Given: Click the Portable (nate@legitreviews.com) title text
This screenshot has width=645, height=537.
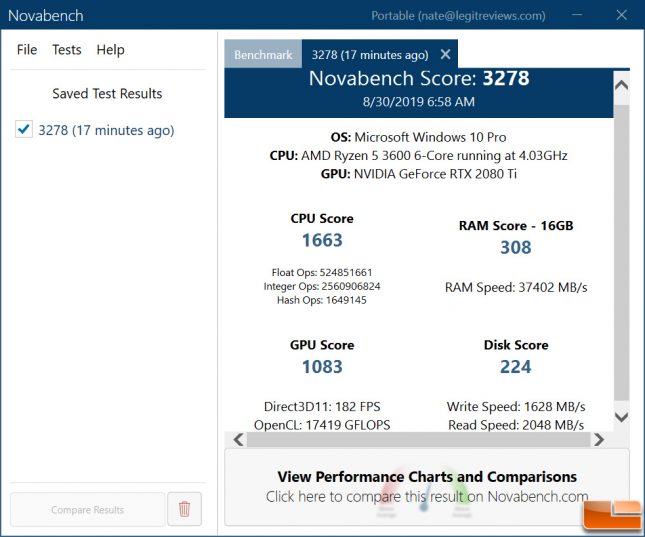Looking at the screenshot, I should [x=458, y=16].
